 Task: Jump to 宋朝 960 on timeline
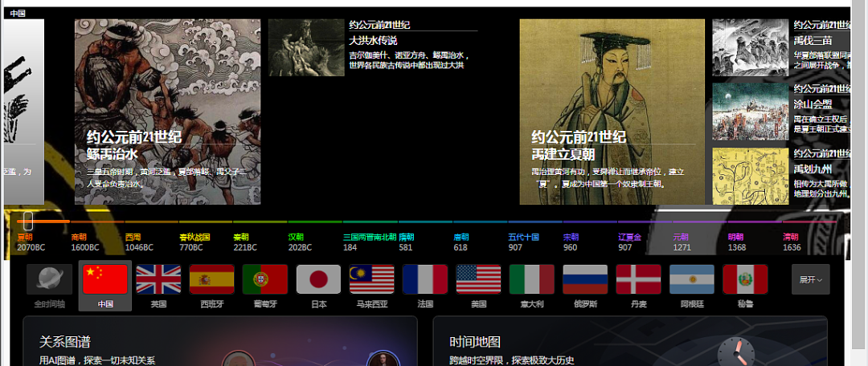point(571,242)
